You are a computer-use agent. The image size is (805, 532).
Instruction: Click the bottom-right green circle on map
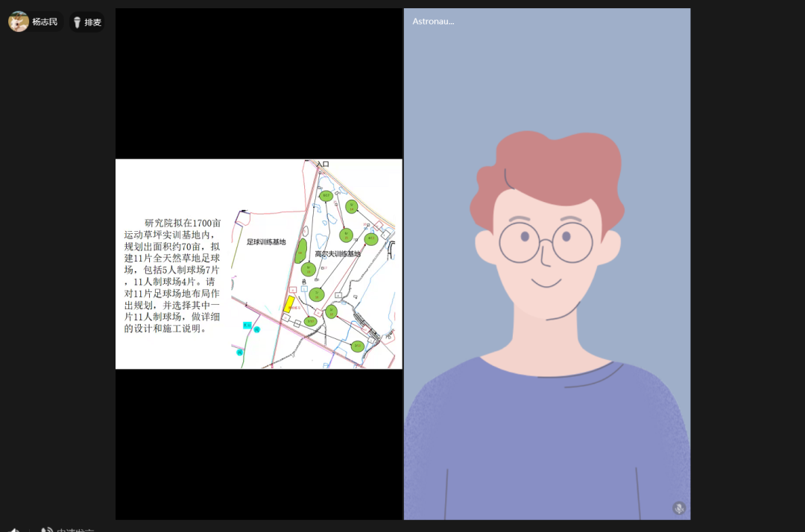click(358, 346)
